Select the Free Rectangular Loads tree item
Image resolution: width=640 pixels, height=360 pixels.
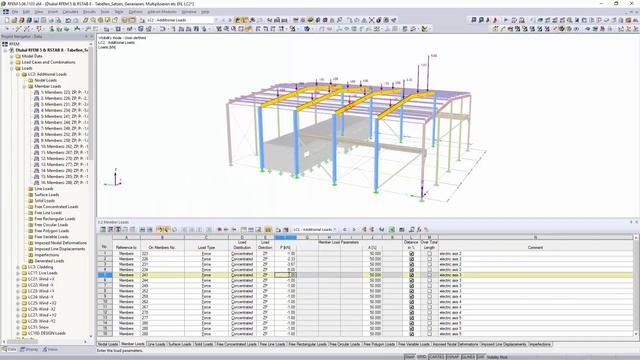[x=55, y=219]
